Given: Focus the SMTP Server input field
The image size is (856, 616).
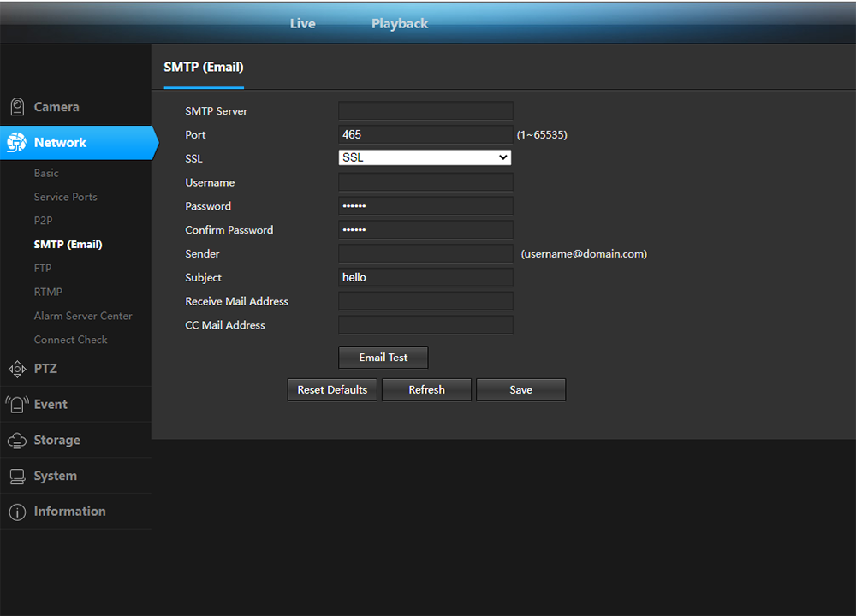Looking at the screenshot, I should [425, 110].
